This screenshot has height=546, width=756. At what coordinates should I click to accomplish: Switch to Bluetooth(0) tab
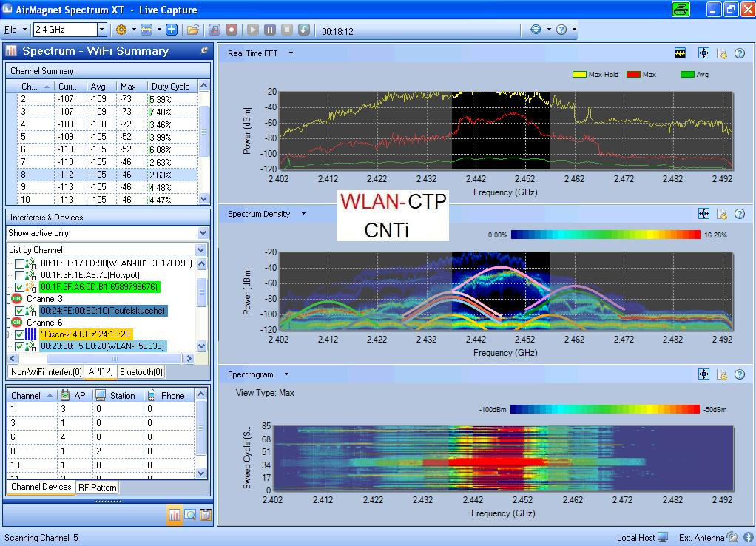point(141,372)
